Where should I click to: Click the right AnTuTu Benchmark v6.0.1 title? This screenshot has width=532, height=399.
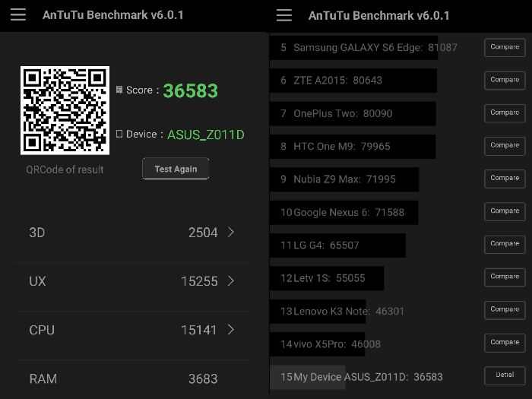[379, 16]
